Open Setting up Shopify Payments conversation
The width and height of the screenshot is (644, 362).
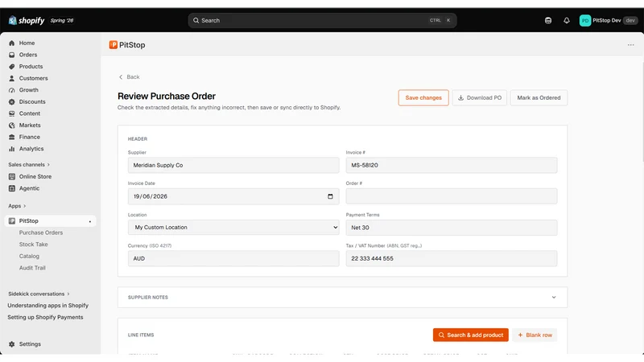click(45, 317)
